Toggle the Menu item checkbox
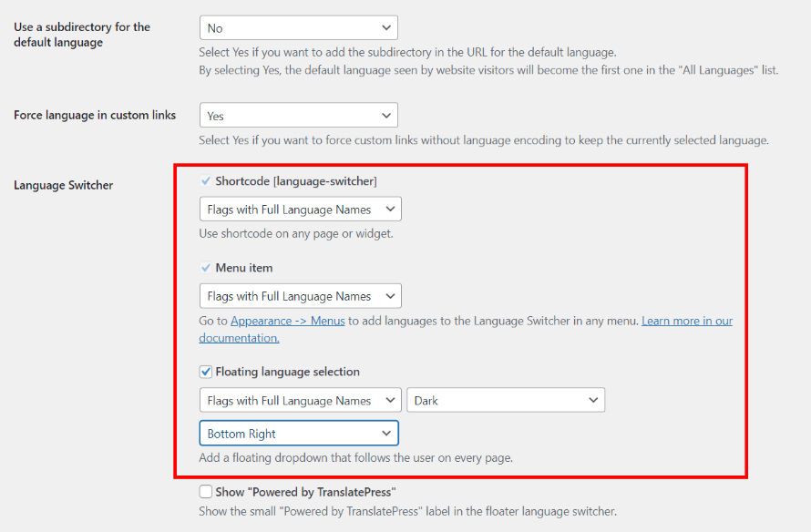This screenshot has height=532, width=811. 206,268
